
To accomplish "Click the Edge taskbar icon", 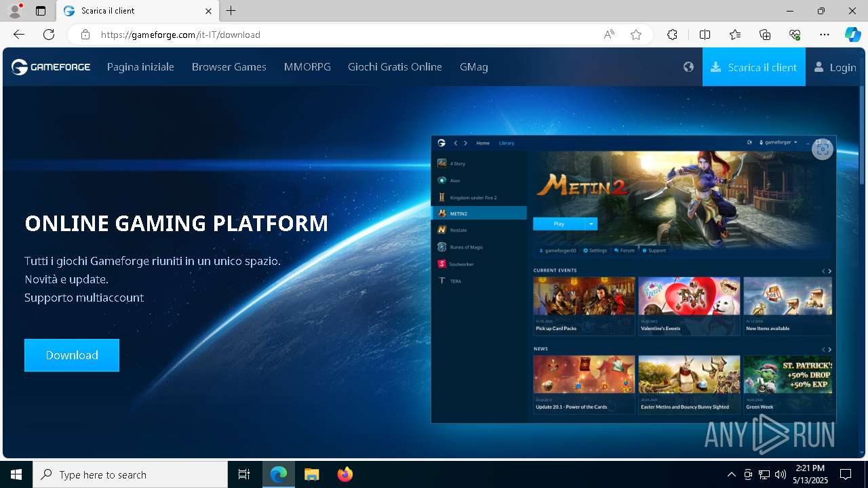I will click(x=279, y=474).
